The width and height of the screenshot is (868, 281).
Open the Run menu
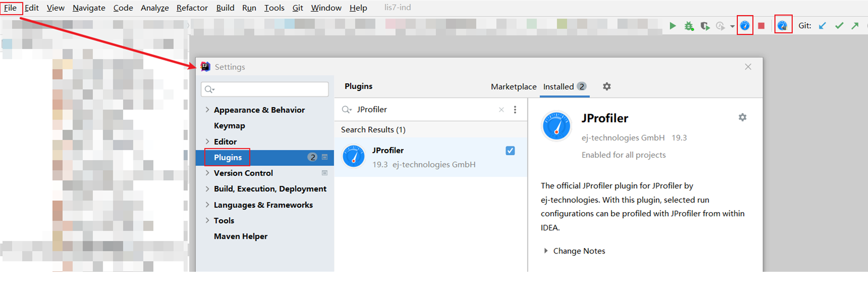pos(249,8)
